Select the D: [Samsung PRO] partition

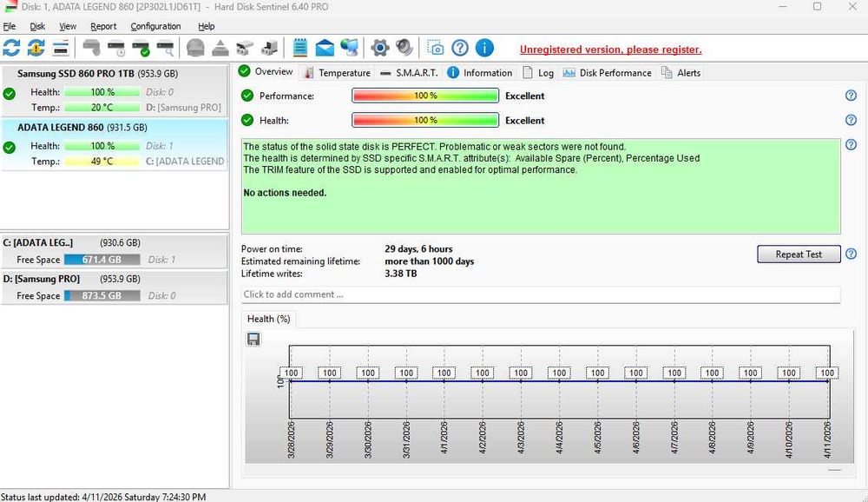point(115,287)
